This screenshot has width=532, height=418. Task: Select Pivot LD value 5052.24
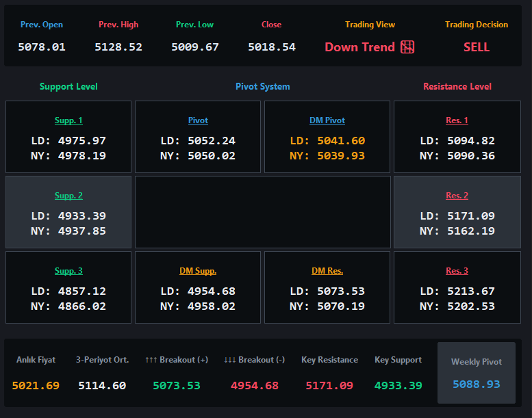(212, 141)
